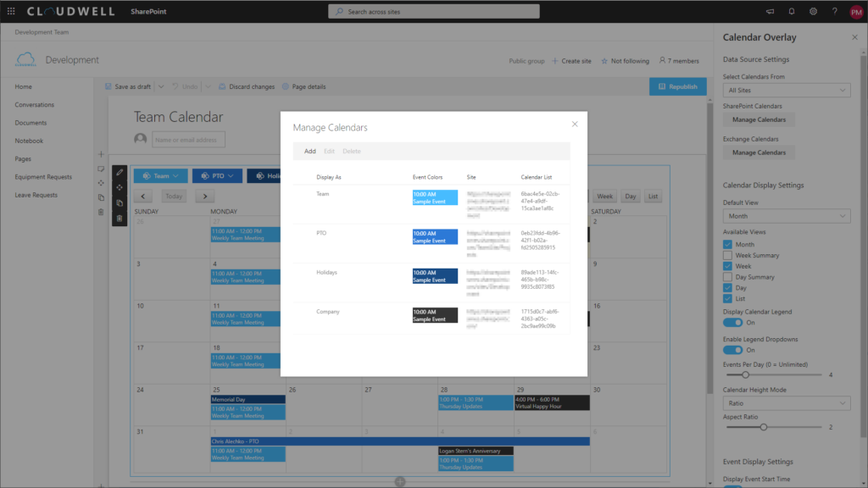The image size is (868, 488).
Task: Open the Calendar Height Mode dropdown
Action: (786, 402)
